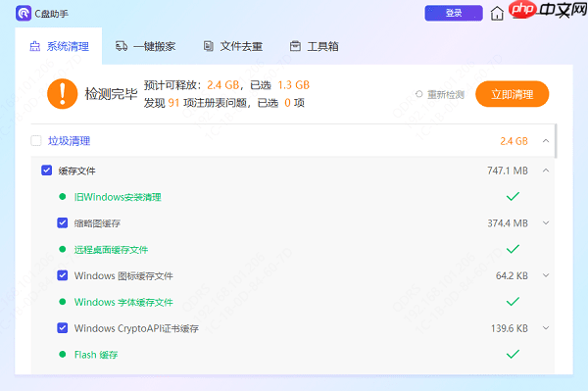Check the 垃圾清理 checkbox
The width and height of the screenshot is (588, 391).
click(36, 141)
